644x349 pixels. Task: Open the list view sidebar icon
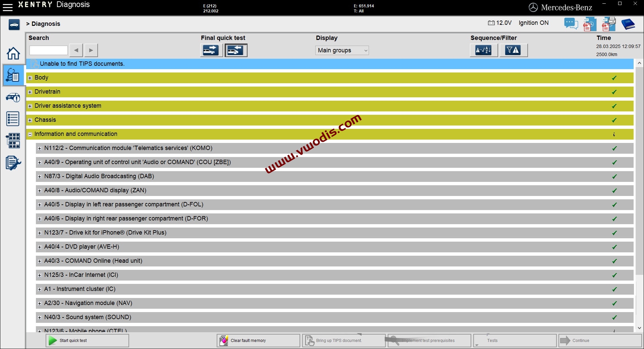(x=13, y=119)
